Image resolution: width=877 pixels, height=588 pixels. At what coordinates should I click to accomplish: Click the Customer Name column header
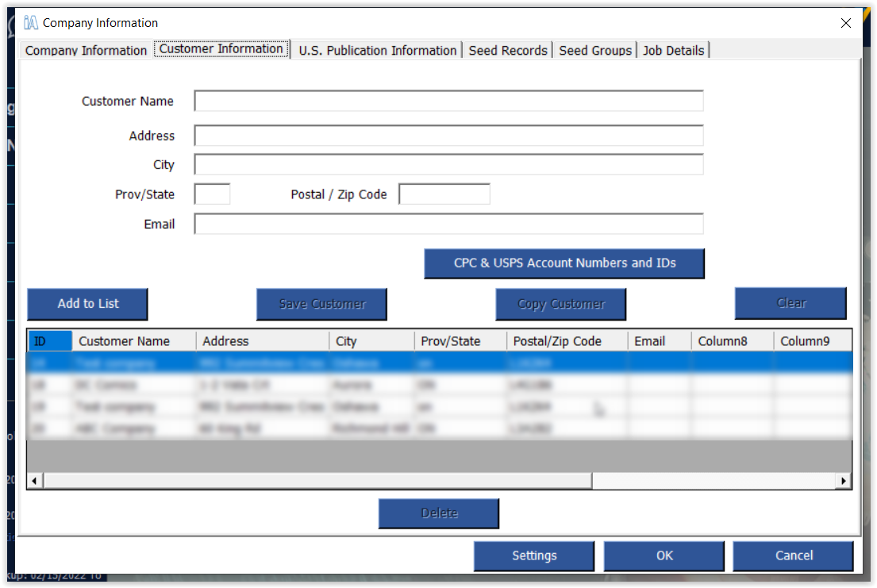(125, 341)
